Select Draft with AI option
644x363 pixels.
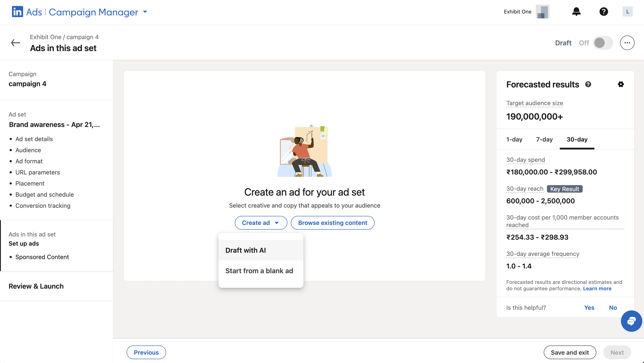pyautogui.click(x=245, y=250)
